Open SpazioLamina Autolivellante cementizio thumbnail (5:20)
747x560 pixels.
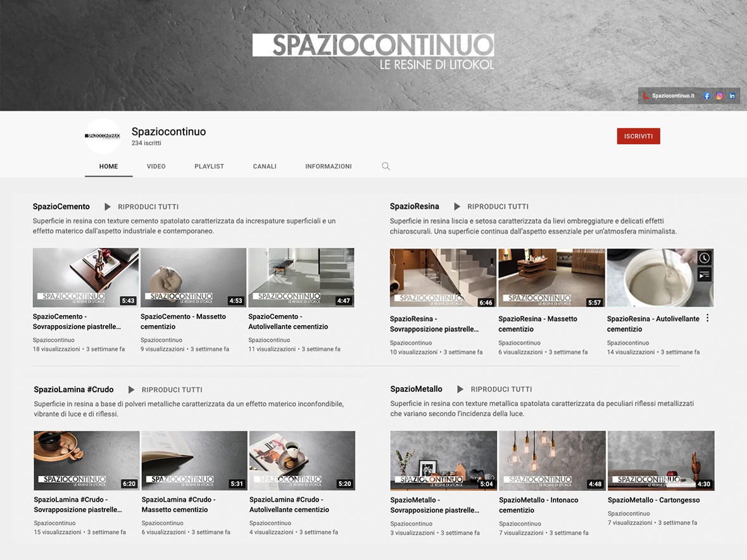(x=302, y=461)
